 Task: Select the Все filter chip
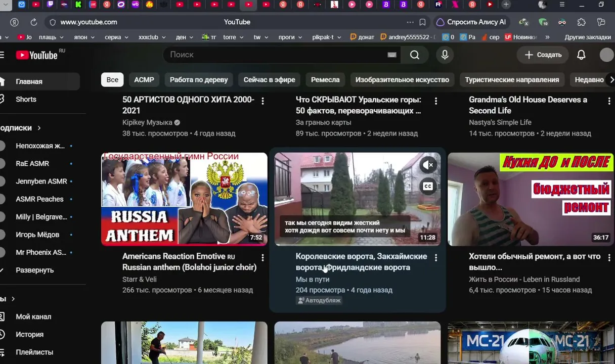tap(112, 79)
